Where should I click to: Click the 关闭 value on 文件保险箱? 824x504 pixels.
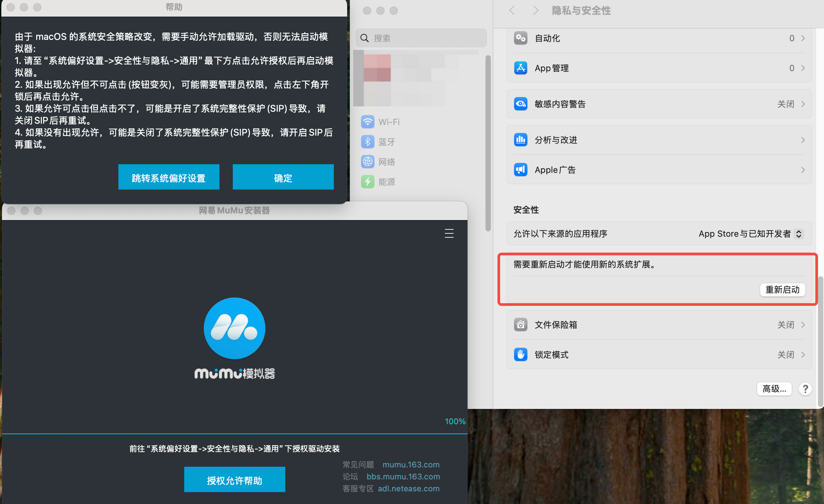pos(785,325)
